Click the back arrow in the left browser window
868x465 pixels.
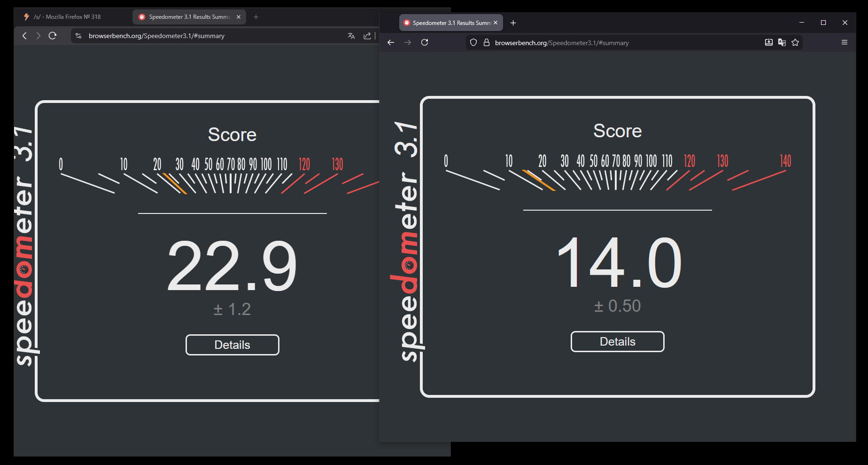click(x=24, y=36)
